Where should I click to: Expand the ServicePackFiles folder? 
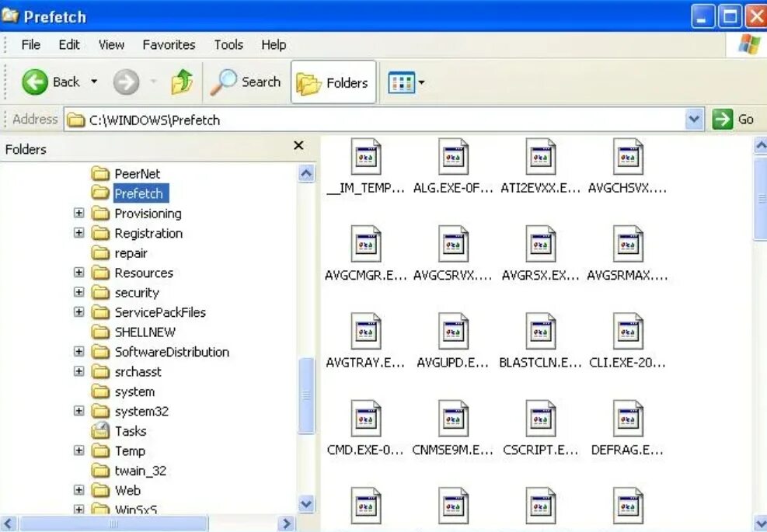78,311
